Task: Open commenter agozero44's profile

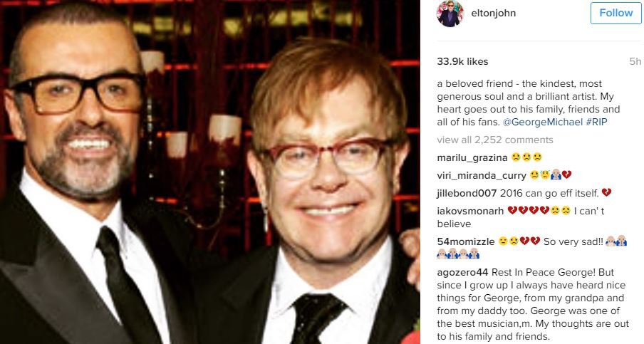Action: click(x=462, y=273)
